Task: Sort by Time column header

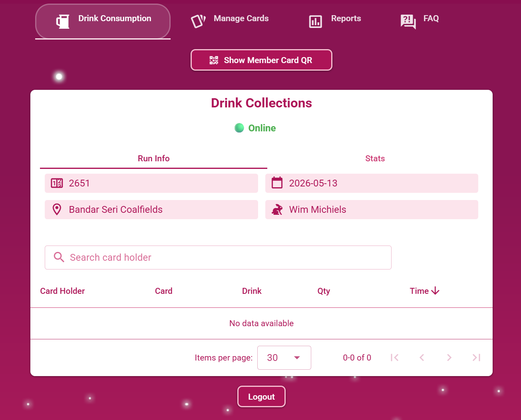Action: tap(419, 291)
